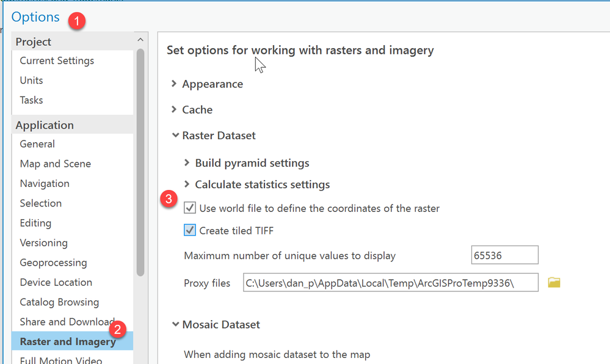Collapse the Project section arrow
Image resolution: width=610 pixels, height=364 pixels.
point(140,41)
